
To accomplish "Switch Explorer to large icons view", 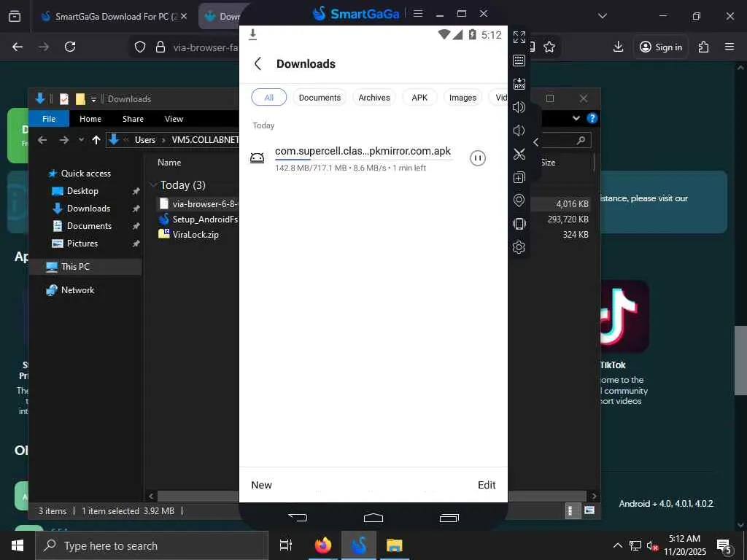I will (589, 510).
